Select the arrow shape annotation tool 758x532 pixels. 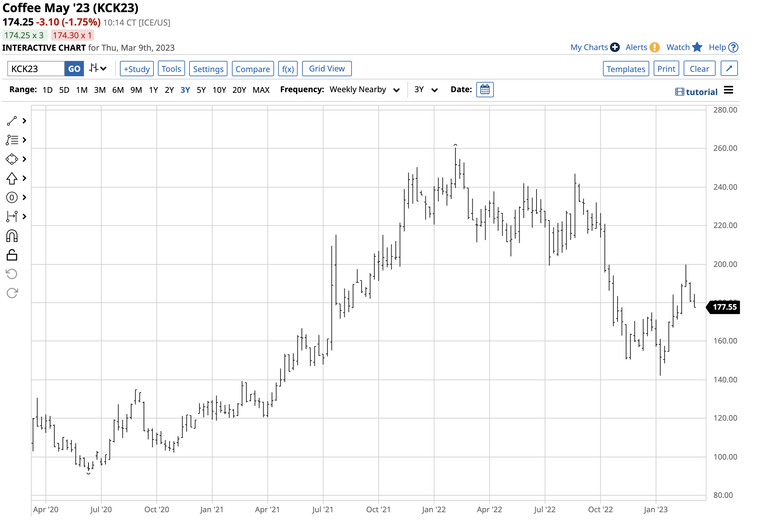point(12,179)
